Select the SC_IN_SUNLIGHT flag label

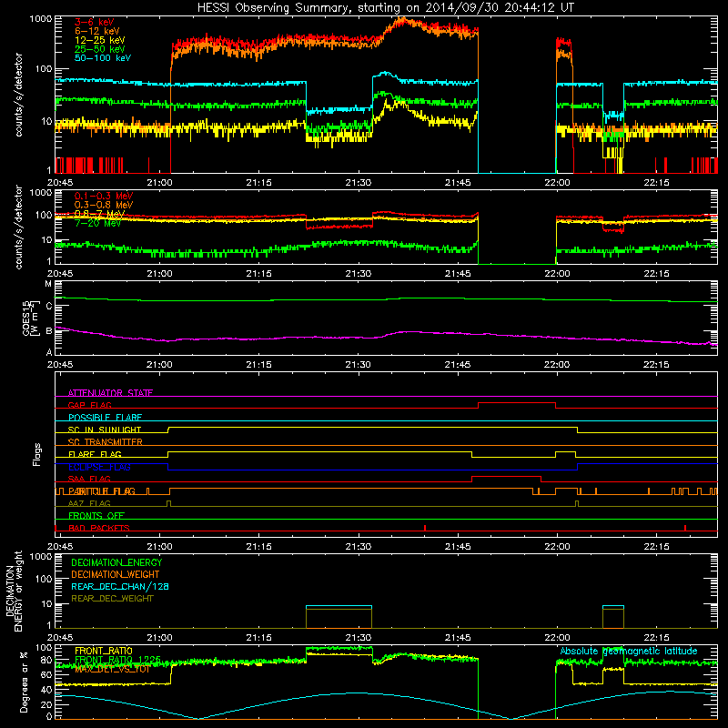[105, 430]
